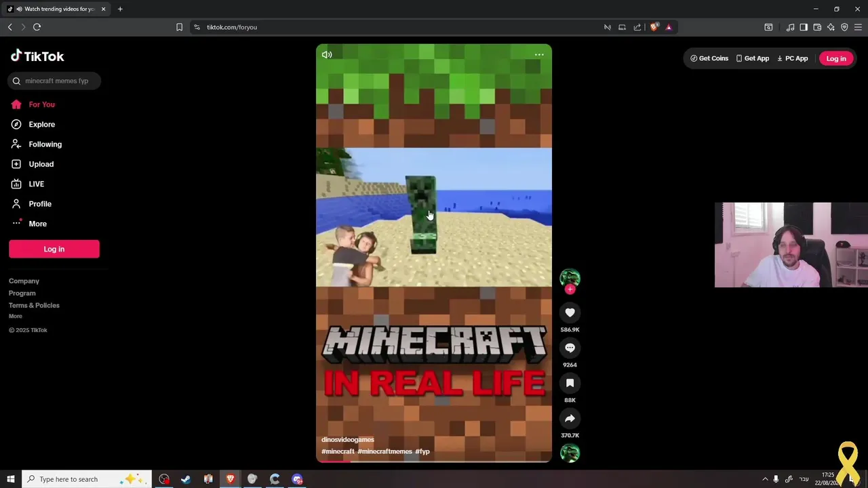The image size is (868, 488).
Task: Open the Explore page
Action: click(x=41, y=124)
